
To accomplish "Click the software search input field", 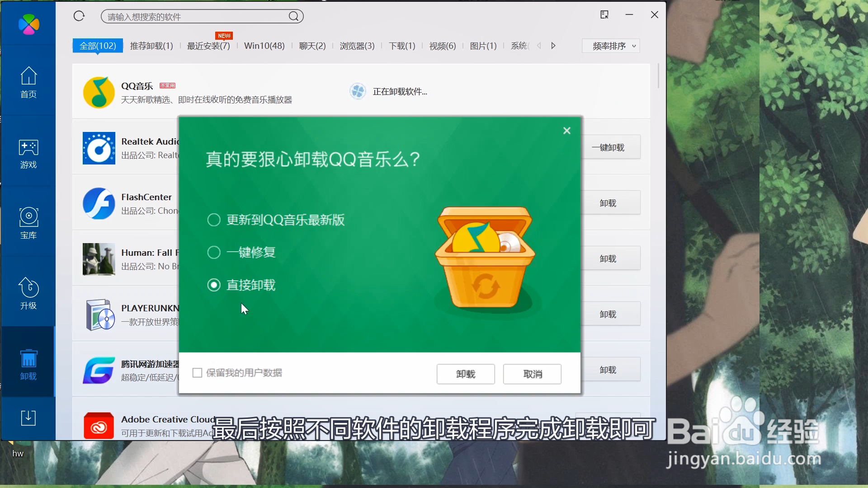I will [x=194, y=17].
